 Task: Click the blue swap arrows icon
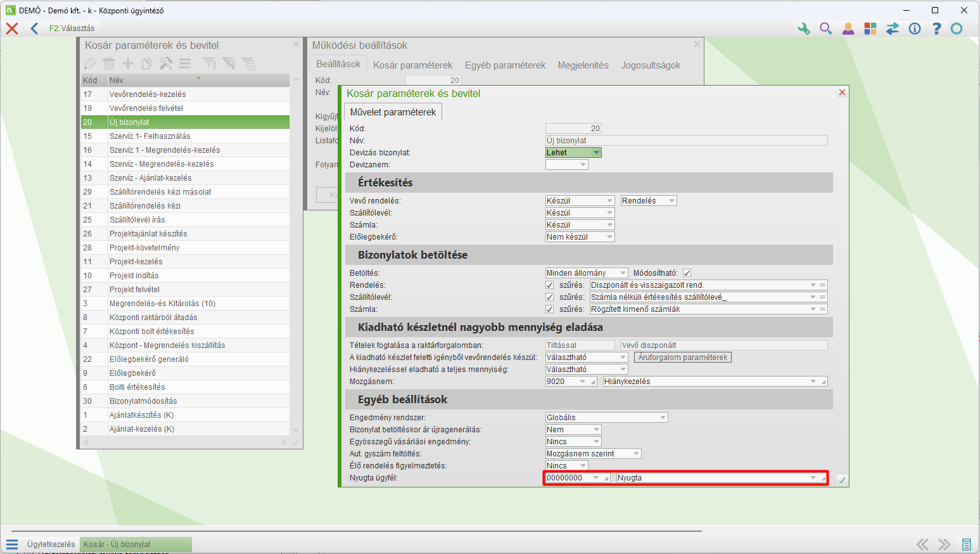[x=893, y=29]
